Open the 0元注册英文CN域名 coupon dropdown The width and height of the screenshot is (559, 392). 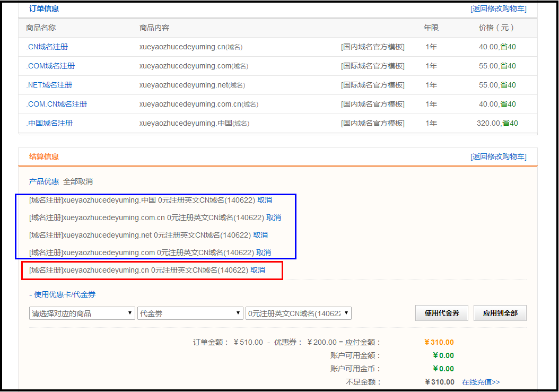(x=298, y=313)
